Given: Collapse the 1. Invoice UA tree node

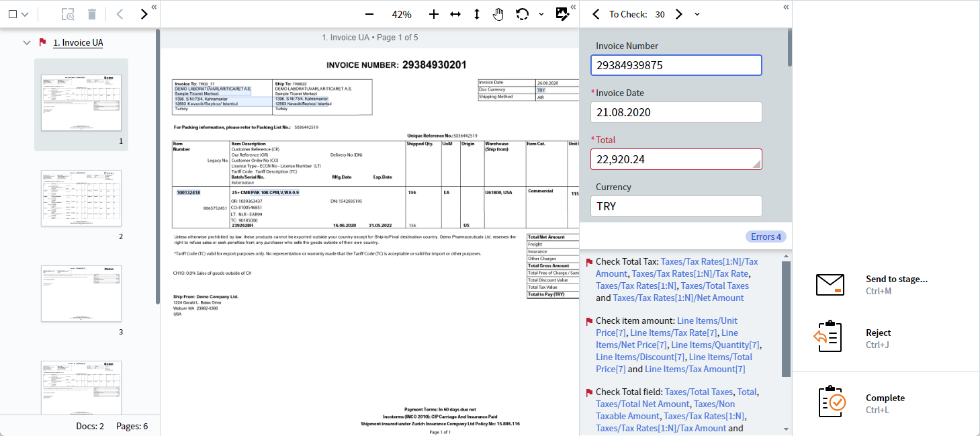Looking at the screenshot, I should point(27,42).
